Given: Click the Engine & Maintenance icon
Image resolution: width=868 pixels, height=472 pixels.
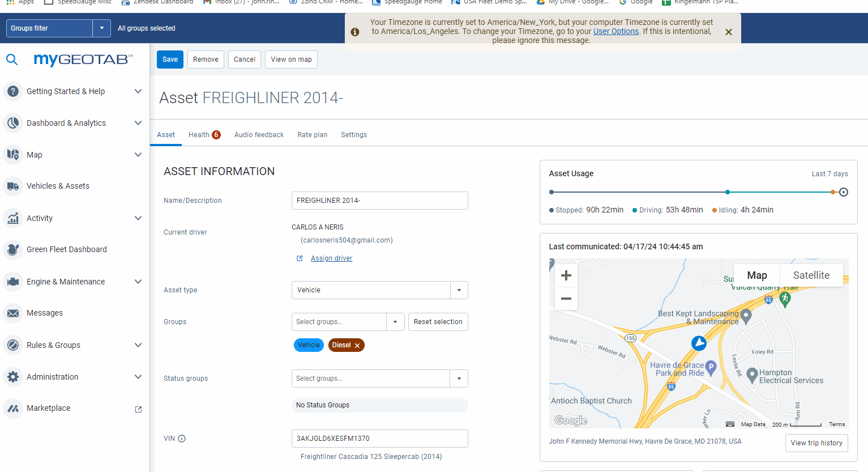Looking at the screenshot, I should 13,282.
